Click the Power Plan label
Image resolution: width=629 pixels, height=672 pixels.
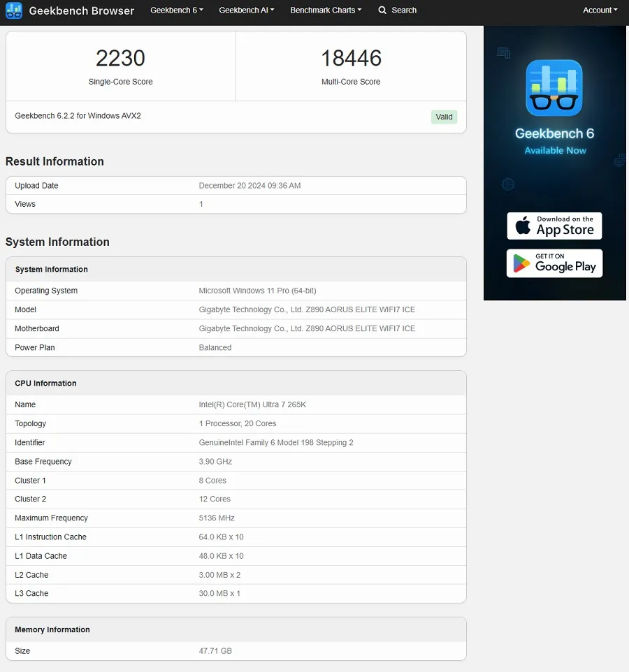[35, 348]
